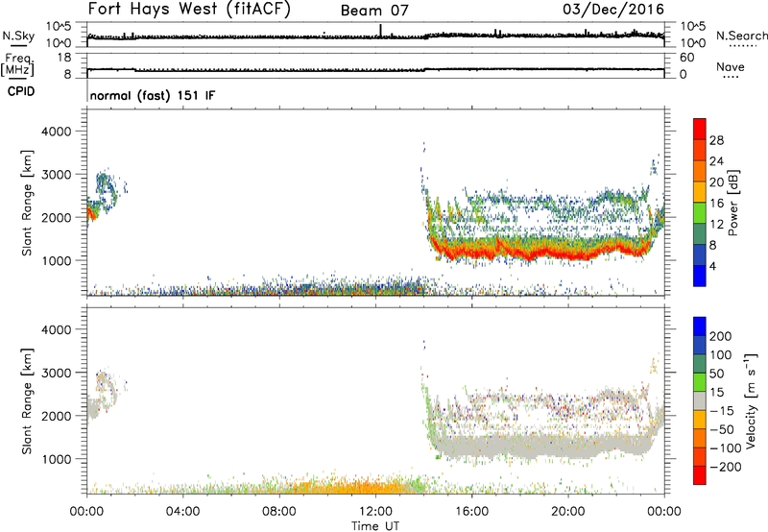Click the 'Time UT' axis title
Screen dimensions: 768x532
[375, 526]
